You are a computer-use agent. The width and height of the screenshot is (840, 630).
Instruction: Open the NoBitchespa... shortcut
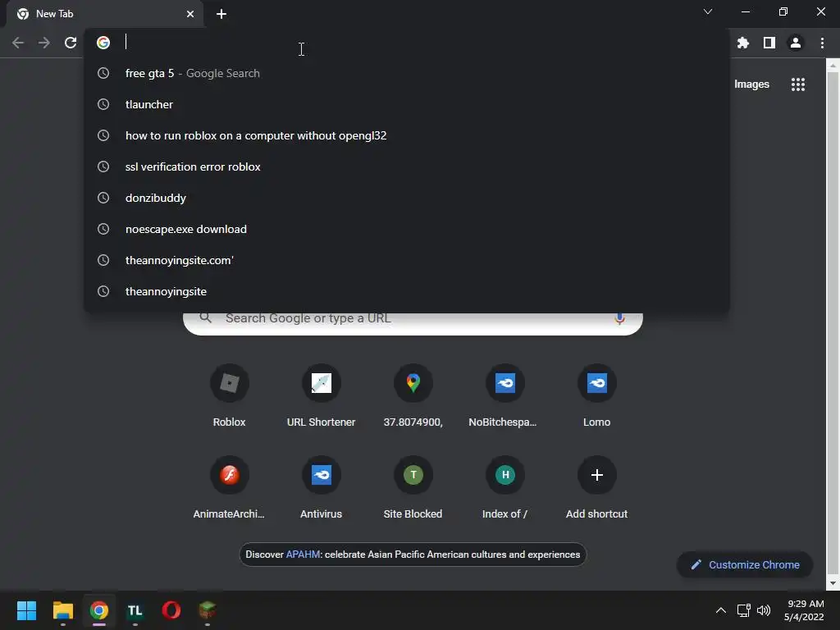(x=504, y=395)
